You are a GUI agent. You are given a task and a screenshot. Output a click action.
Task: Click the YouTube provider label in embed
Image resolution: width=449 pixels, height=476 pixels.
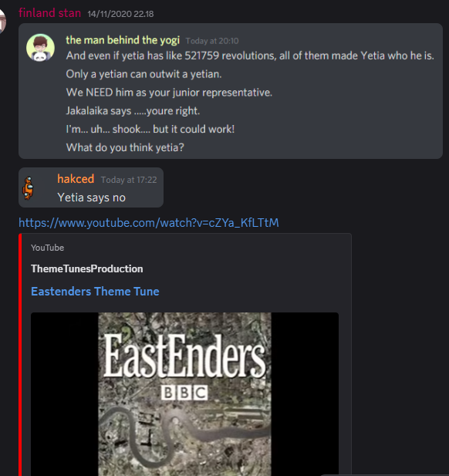[x=47, y=248]
